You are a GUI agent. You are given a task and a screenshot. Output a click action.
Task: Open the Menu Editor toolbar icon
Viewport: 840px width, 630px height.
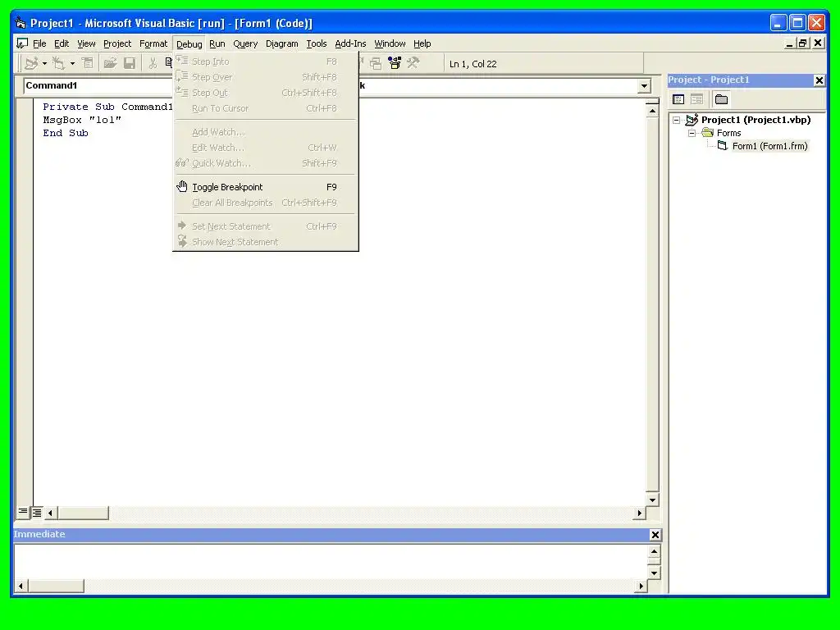[x=88, y=63]
